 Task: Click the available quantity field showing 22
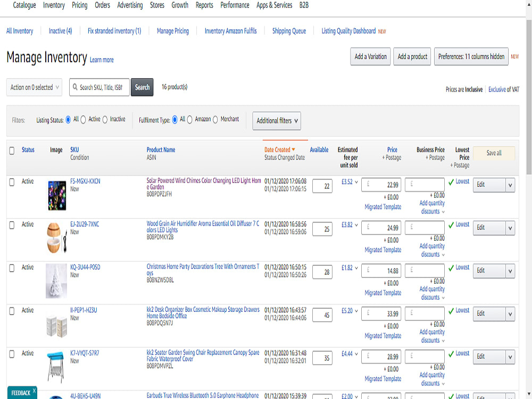point(322,186)
